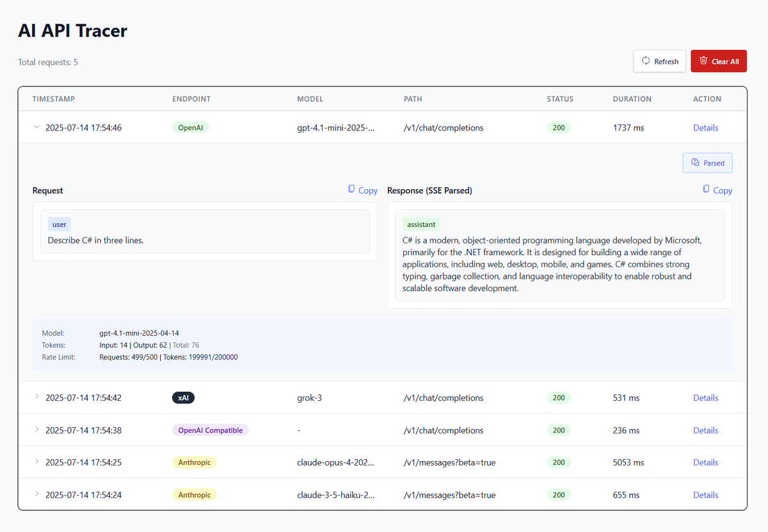Click the 'Total requests: 5' text
This screenshot has width=768, height=532.
[48, 62]
